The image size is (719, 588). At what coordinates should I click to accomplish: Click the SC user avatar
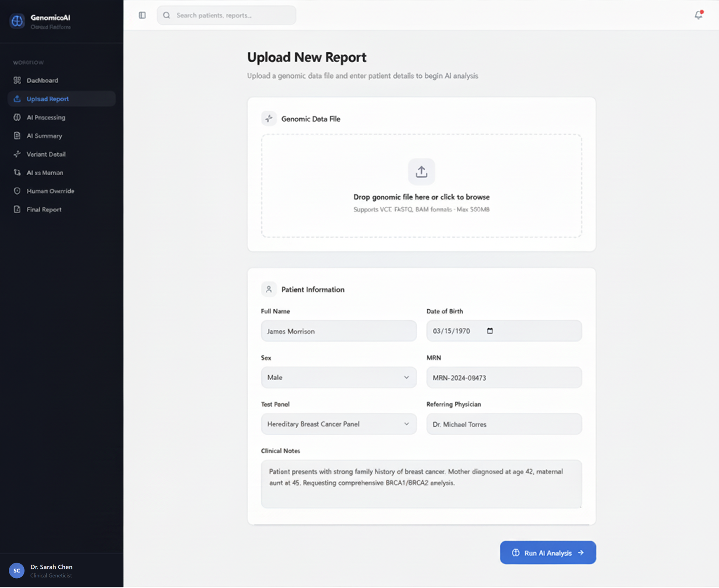coord(17,570)
